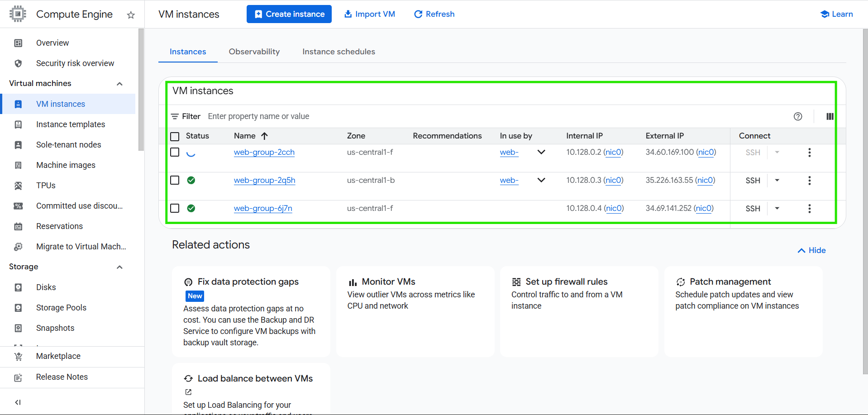Click the Compute Engine chip logo icon

coord(18,14)
